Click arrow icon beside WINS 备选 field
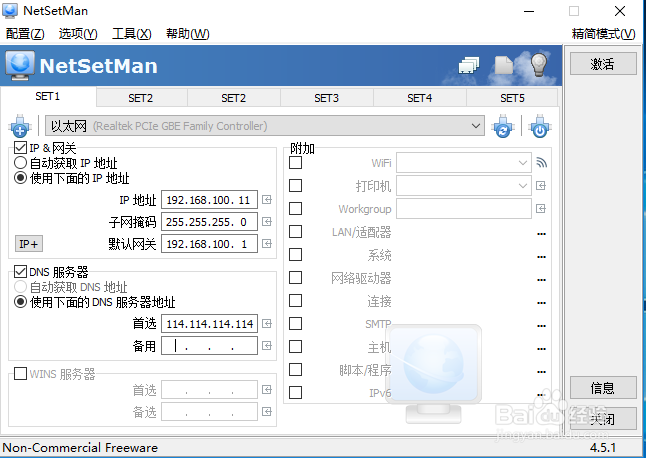The width and height of the screenshot is (646, 458). (x=267, y=411)
